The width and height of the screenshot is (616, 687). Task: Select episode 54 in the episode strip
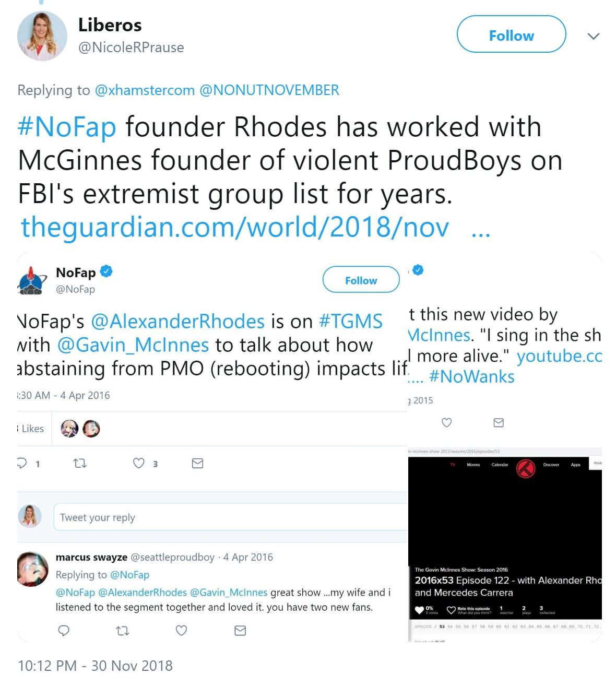click(x=450, y=626)
